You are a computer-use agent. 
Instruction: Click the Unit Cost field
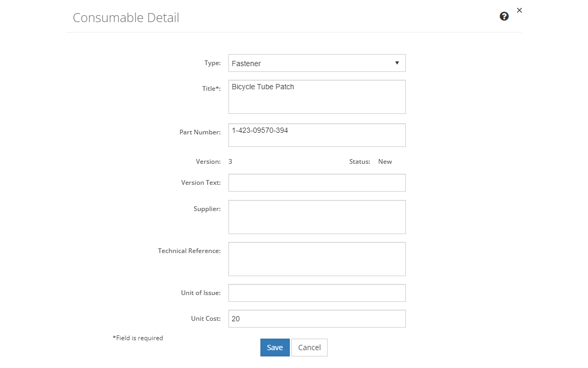point(317,319)
